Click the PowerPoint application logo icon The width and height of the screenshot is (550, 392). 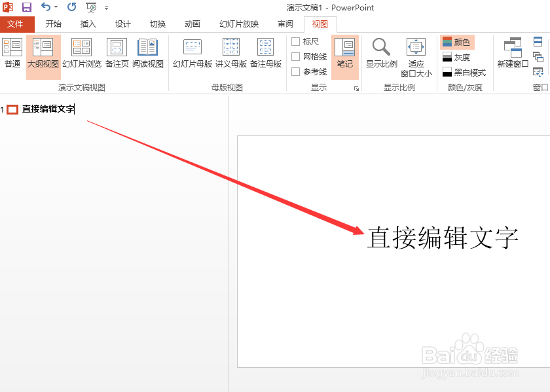(8, 7)
